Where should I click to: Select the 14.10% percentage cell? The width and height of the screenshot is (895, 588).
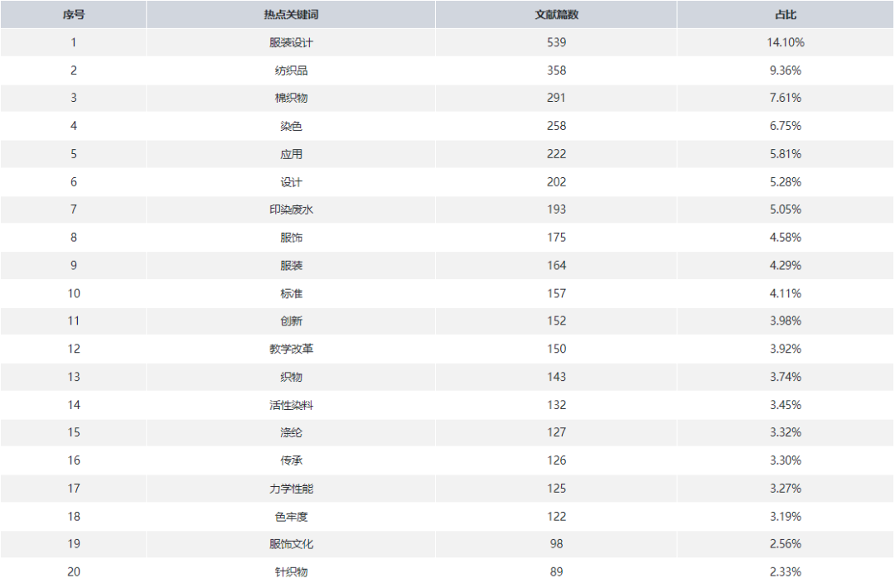pos(786,43)
